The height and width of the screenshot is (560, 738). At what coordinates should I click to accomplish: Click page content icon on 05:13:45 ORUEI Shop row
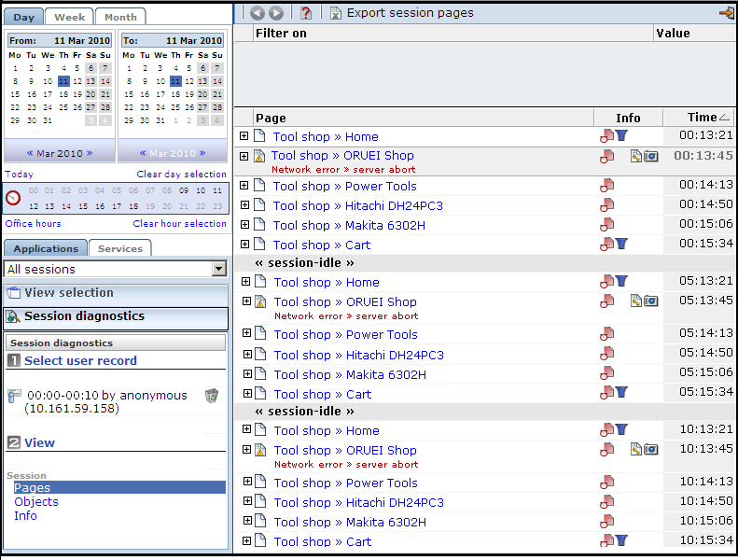click(x=636, y=301)
